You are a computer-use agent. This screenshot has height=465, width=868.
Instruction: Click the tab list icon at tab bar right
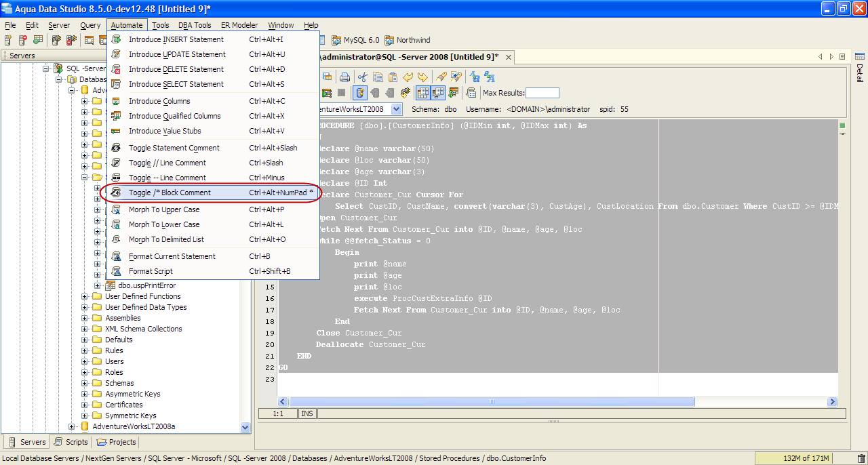(x=842, y=56)
